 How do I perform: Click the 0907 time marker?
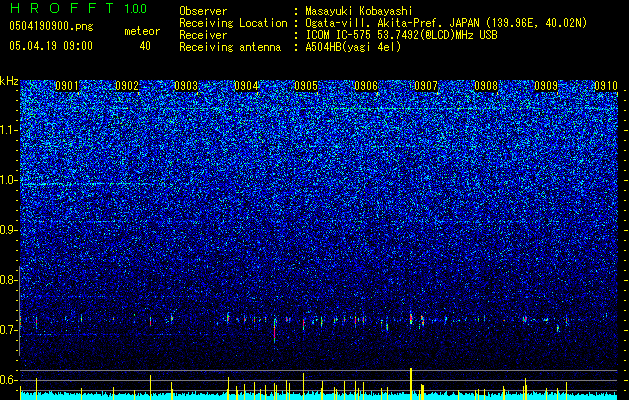426,86
